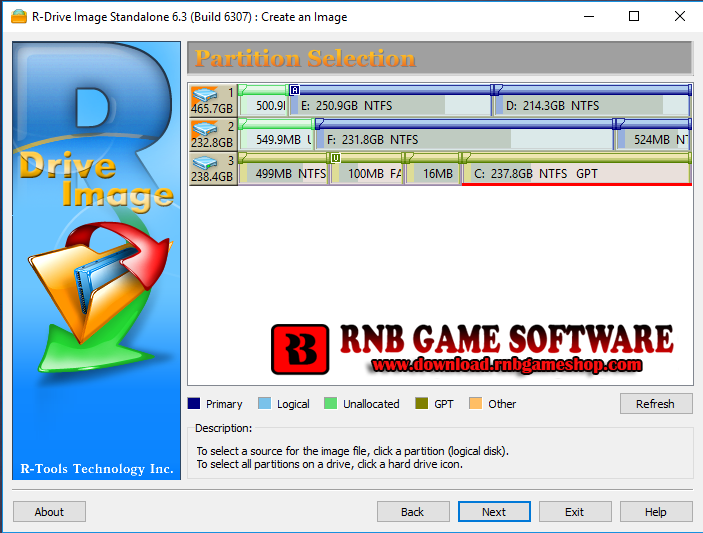Exit the R-Drive Image wizard
This screenshot has height=533, width=703.
tap(575, 512)
